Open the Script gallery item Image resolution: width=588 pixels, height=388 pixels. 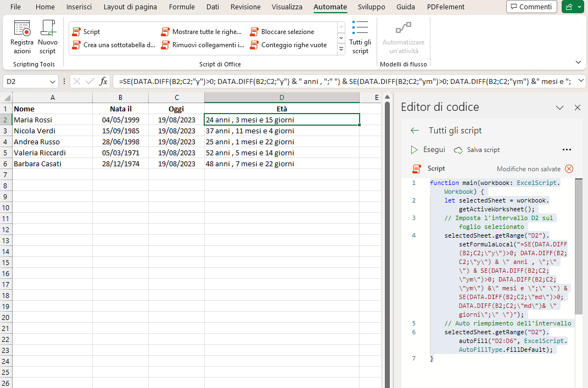tap(86, 32)
